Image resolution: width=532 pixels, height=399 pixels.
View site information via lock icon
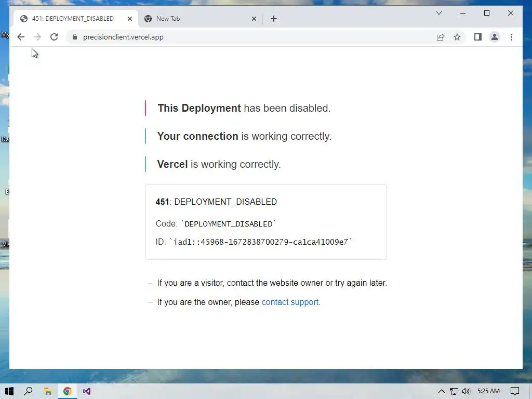[75, 37]
